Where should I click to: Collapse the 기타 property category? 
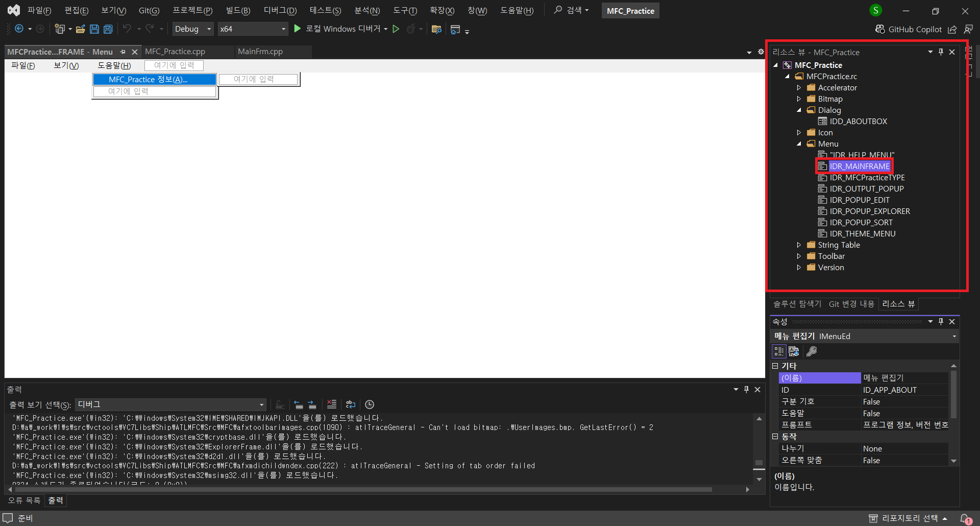pyautogui.click(x=775, y=366)
